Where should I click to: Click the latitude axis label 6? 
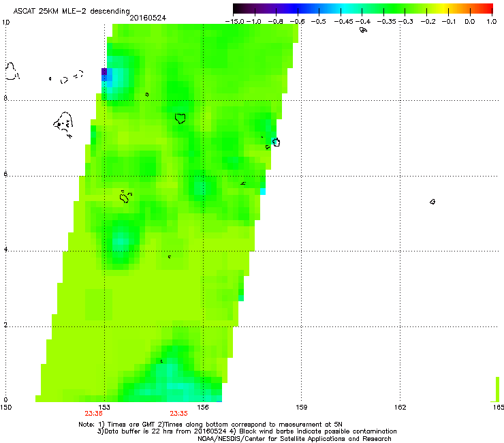coord(5,174)
